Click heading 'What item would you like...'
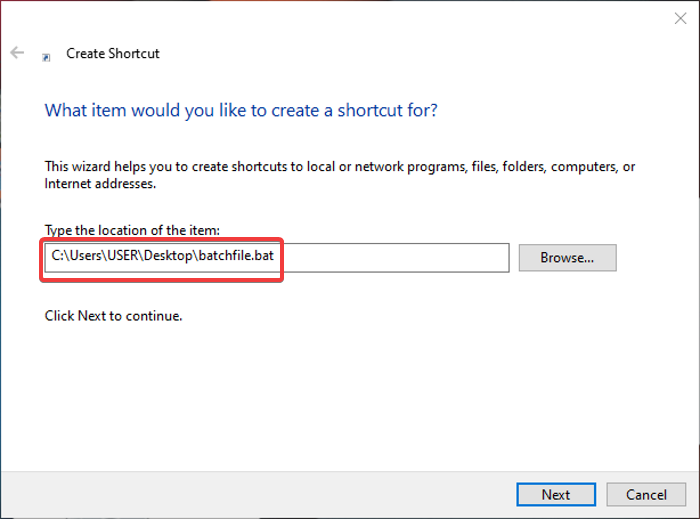 [x=241, y=110]
